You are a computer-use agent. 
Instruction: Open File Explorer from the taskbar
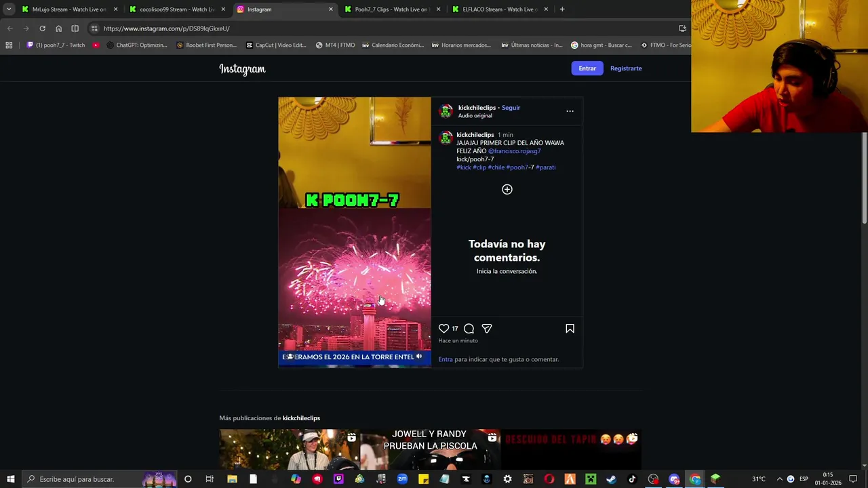point(232,479)
